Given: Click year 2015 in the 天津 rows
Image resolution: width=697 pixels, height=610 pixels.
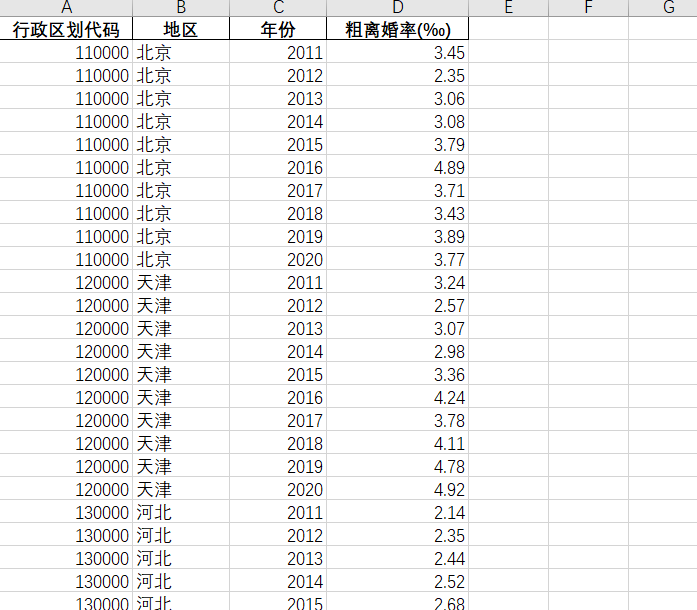Looking at the screenshot, I should [x=278, y=375].
